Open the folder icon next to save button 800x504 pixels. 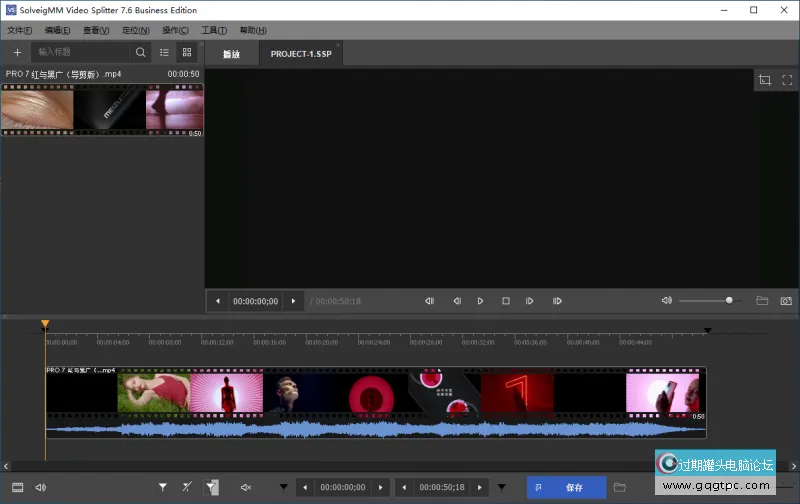coord(620,487)
